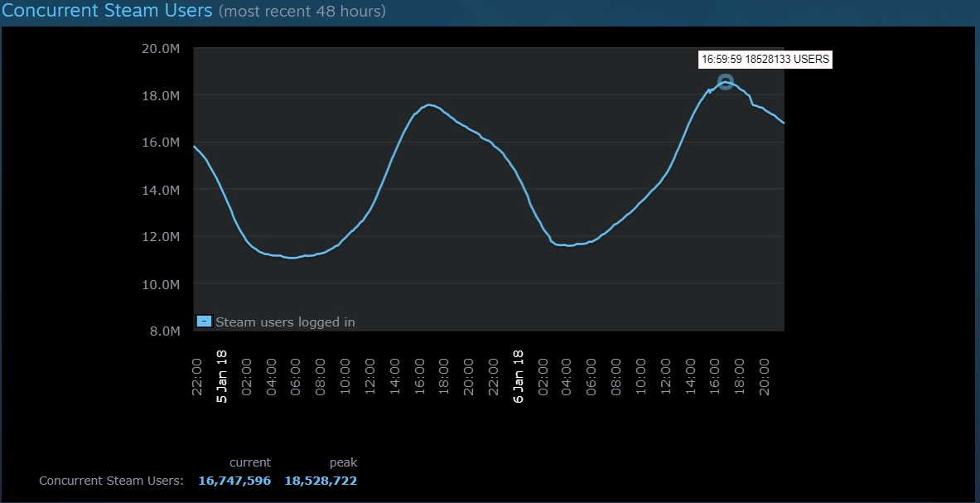The height and width of the screenshot is (503, 980).
Task: Click the Concurrent Steam Users heading
Action: [107, 10]
